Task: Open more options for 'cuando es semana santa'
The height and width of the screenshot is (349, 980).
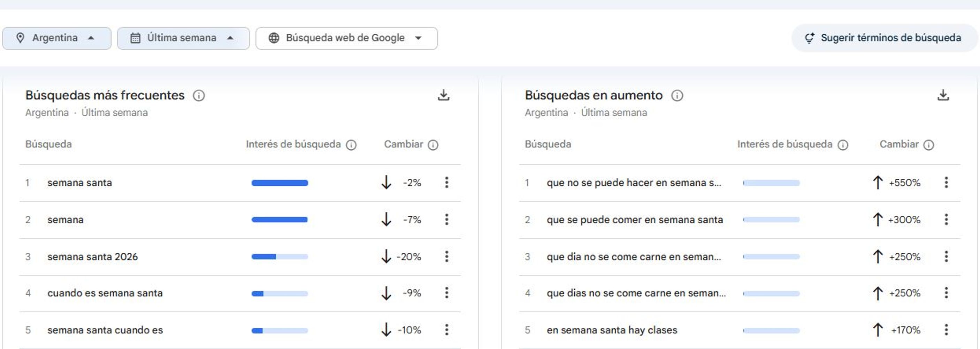Action: coord(447,293)
